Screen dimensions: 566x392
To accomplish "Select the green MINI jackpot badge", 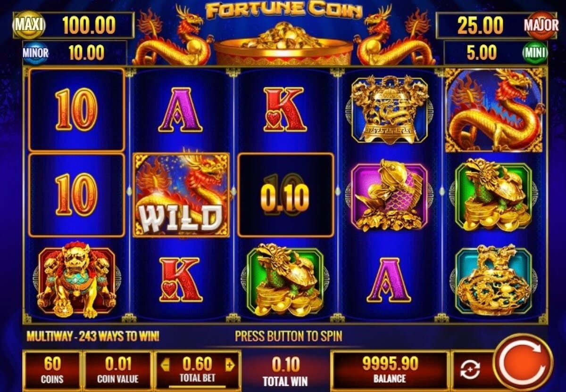I will (535, 52).
